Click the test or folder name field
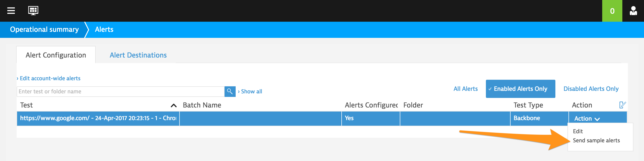Viewport: 644px width, 161px height. coord(120,91)
